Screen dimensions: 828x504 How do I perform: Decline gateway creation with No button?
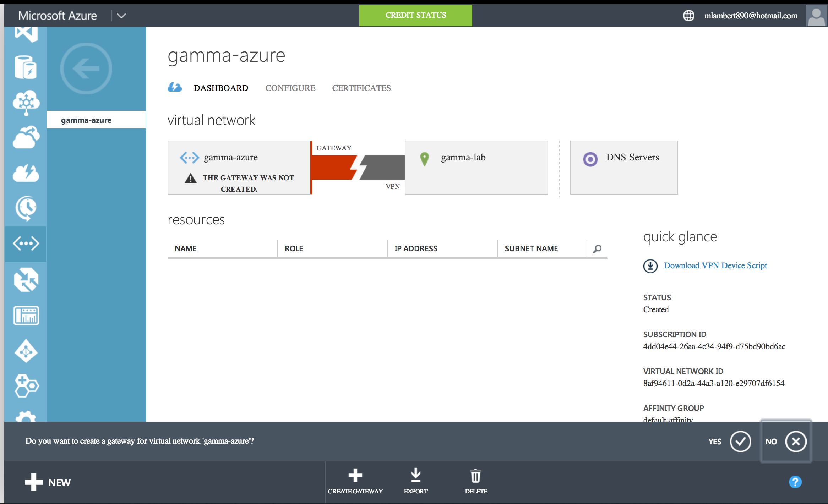pyautogui.click(x=796, y=442)
